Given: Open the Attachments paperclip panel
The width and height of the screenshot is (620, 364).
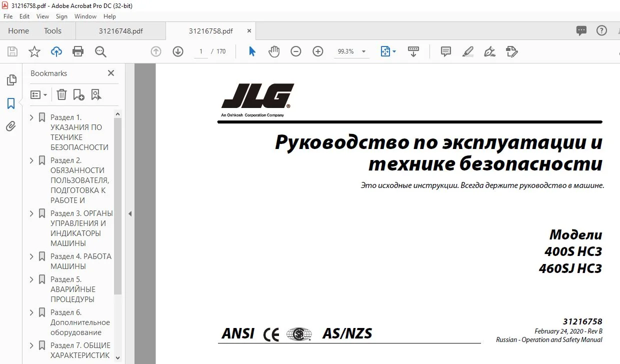Looking at the screenshot, I should (x=11, y=126).
